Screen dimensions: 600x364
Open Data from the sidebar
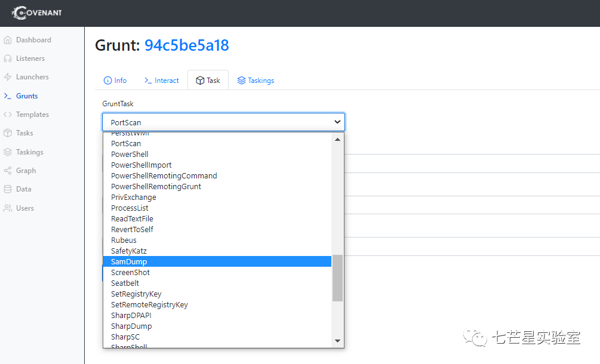(24, 189)
